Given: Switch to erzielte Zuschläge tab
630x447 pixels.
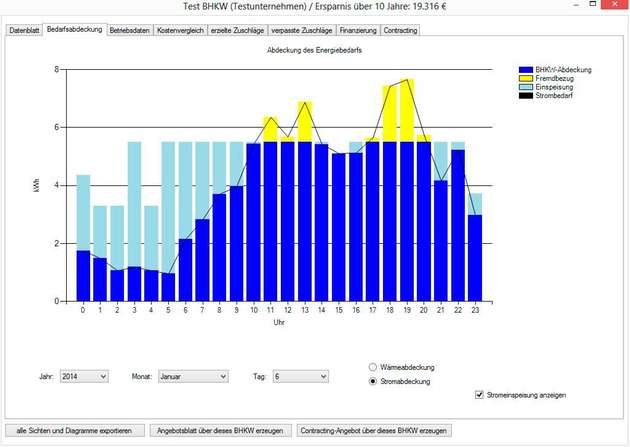Looking at the screenshot, I should 237,31.
